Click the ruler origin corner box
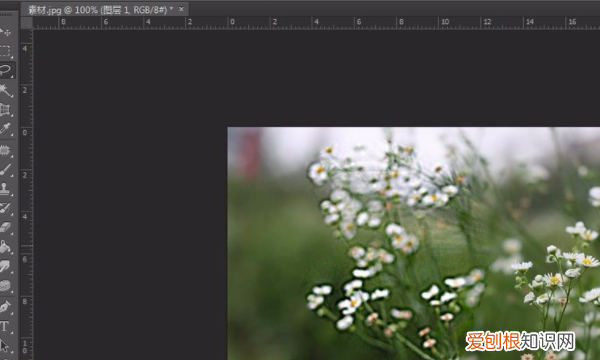This screenshot has height=360, width=600. [26, 23]
